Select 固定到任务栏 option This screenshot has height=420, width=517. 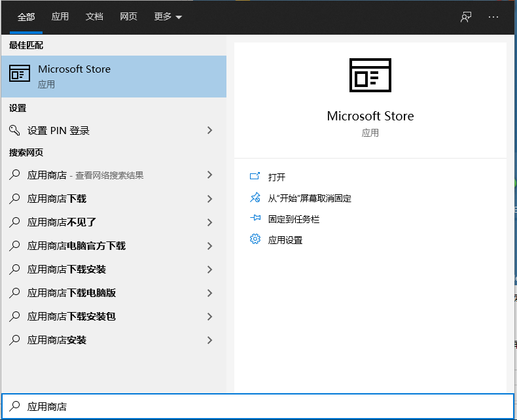tap(294, 219)
